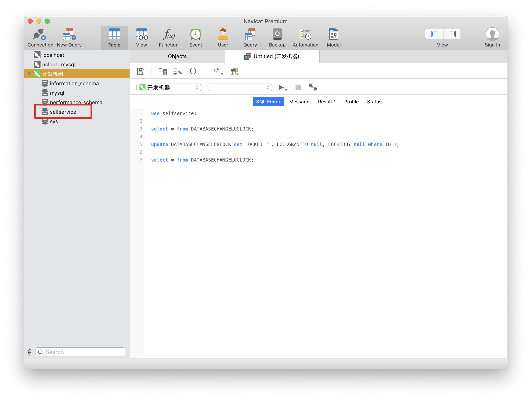Screen dimensions: 532x401
Task: Click the code snippet parentheses icon
Action: (193, 71)
